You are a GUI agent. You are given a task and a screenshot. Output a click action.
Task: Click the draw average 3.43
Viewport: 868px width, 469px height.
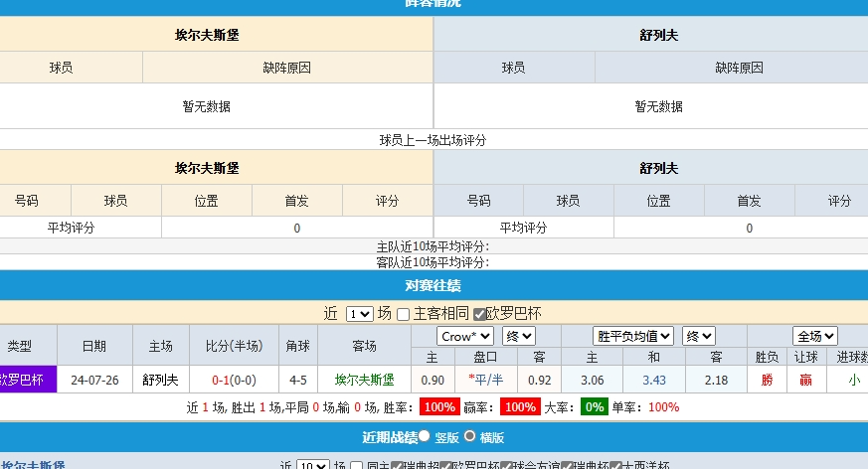coord(654,381)
